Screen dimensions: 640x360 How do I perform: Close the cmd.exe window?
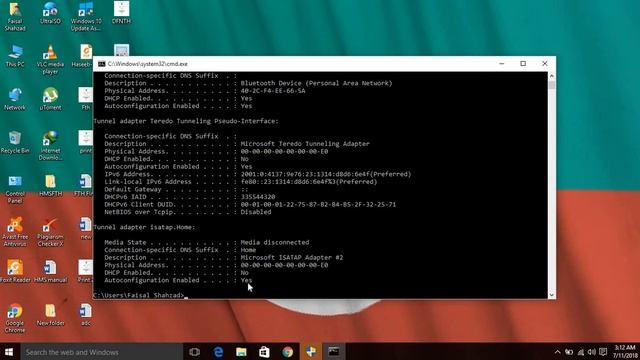pyautogui.click(x=544, y=64)
